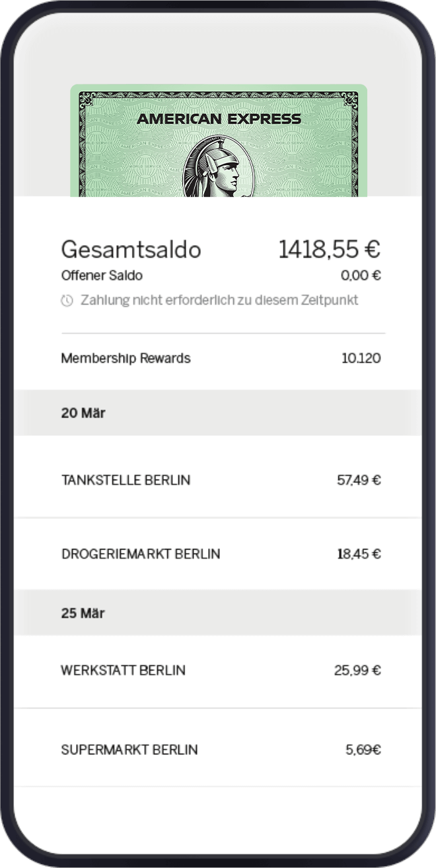Image resolution: width=436 pixels, height=868 pixels.
Task: Tap the 57,49 € transaction amount
Action: 359,480
